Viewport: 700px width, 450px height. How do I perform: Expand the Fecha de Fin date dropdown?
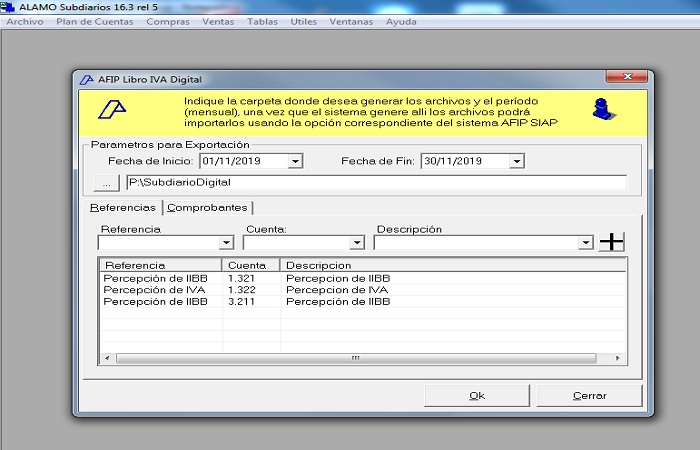[x=516, y=161]
